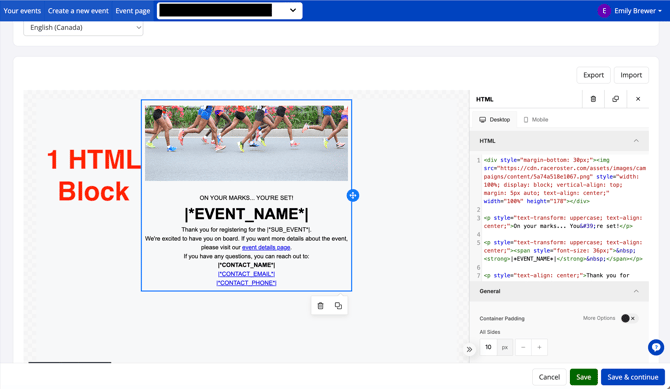Viewport: 670px width, 389px height.
Task: Click the Cancel button
Action: [549, 377]
